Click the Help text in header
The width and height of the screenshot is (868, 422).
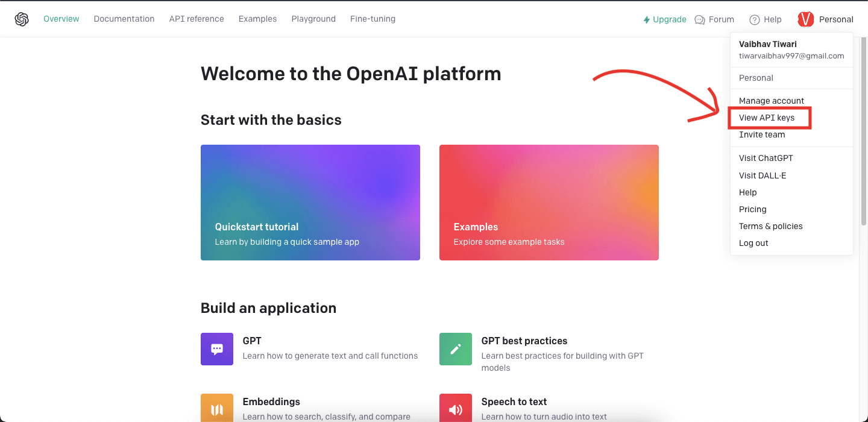point(773,19)
